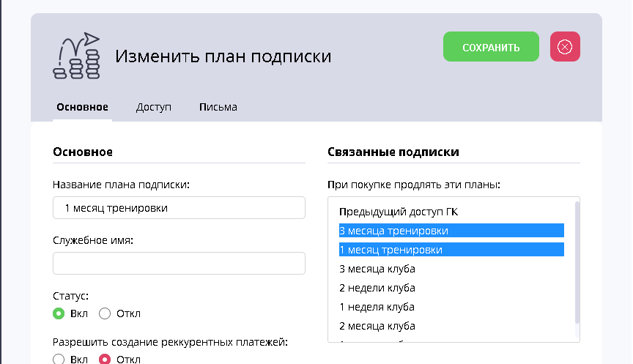Switch to the Основное tab

82,107
